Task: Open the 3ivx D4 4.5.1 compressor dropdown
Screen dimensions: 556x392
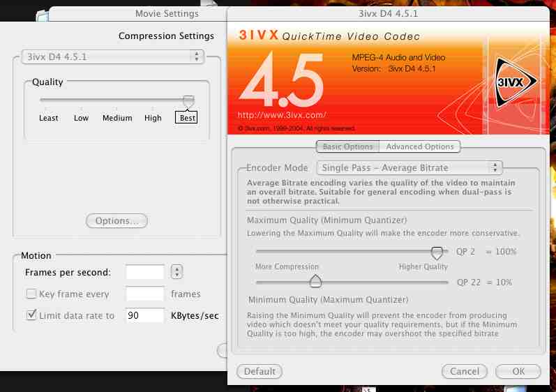Action: click(x=113, y=56)
